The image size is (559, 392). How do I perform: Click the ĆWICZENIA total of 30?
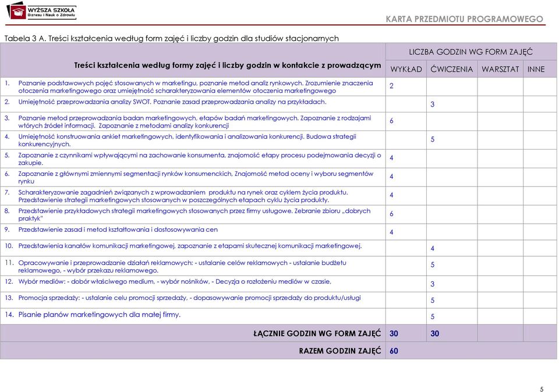[x=434, y=334]
